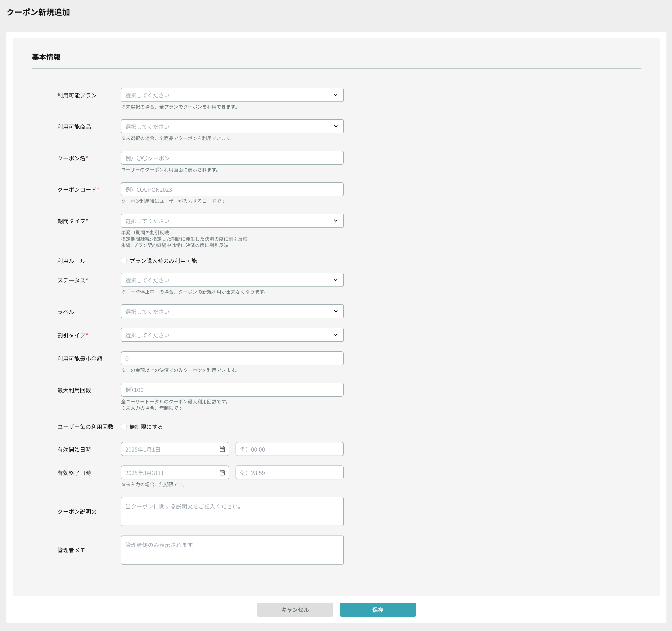Click hint 単発: 1期間の割引反映

click(x=145, y=233)
